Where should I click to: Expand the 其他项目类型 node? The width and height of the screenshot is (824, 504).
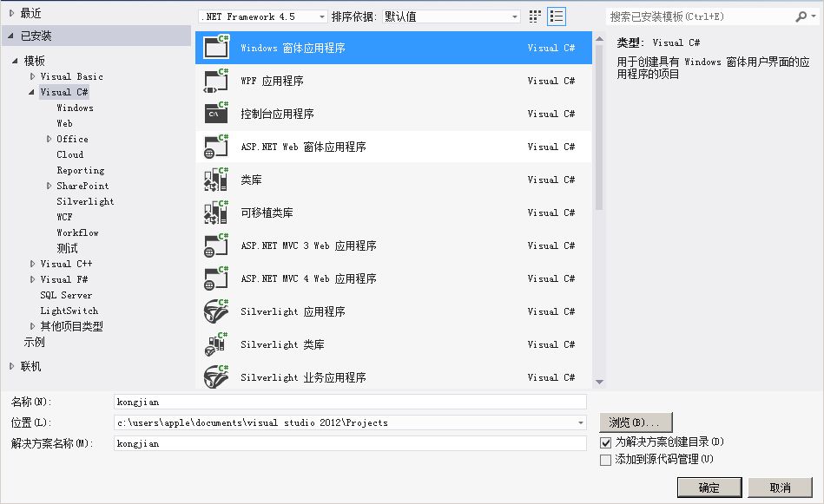click(33, 326)
